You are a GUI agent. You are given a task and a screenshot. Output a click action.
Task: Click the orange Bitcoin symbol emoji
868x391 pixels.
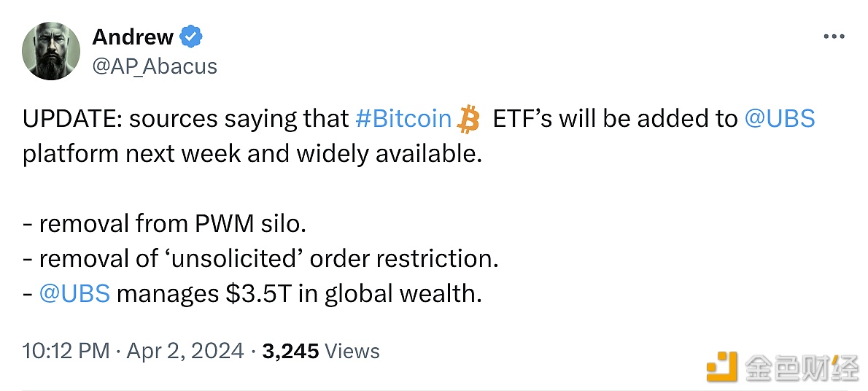click(x=468, y=120)
